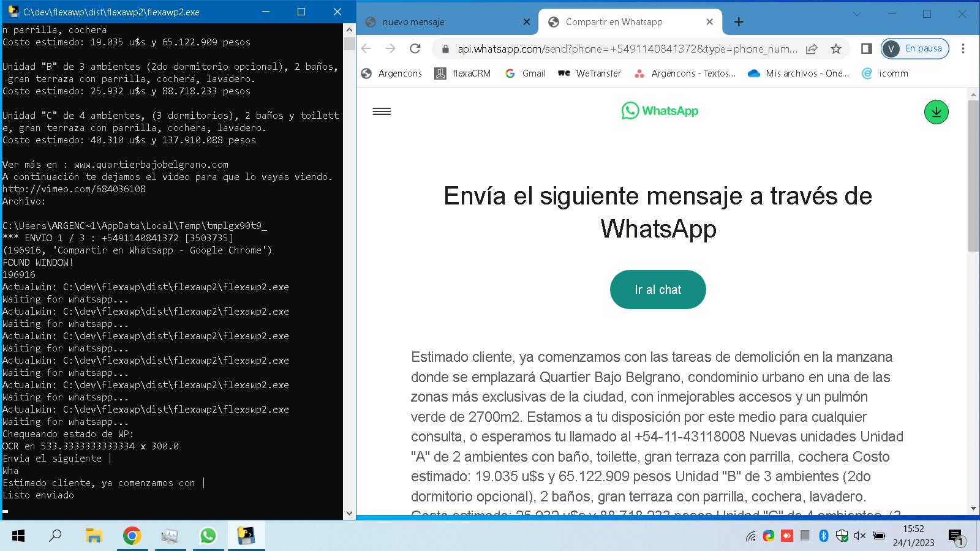
Task: Click 'Chequeando estado de WP:' line
Action: pyautogui.click(x=68, y=434)
